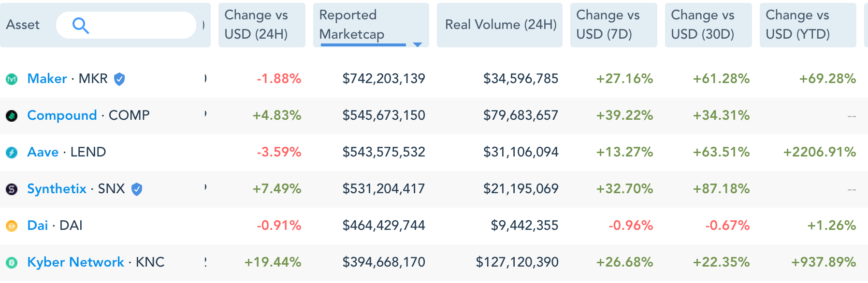Sort by Change vs USD (YTD) column
Screen dimensions: 868x283
[x=803, y=25]
